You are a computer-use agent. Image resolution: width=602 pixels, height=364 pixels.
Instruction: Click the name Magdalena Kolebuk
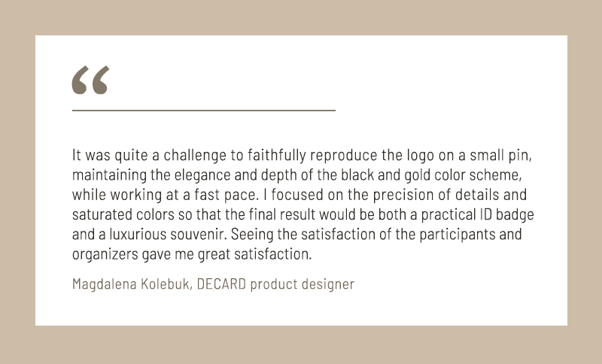pos(129,284)
